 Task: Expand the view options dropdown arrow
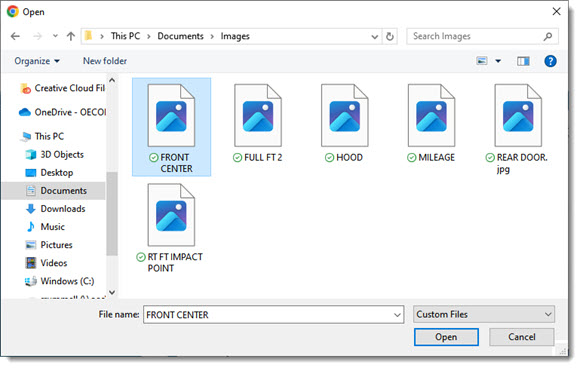[498, 61]
